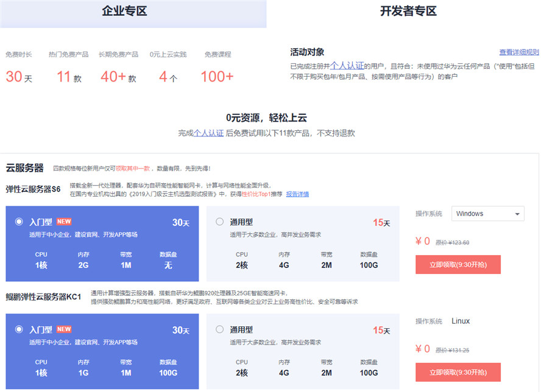Image resolution: width=541 pixels, height=392 pixels.
Task: Select 通用型 radio for 弹性云服务器S6
Action: tap(219, 222)
